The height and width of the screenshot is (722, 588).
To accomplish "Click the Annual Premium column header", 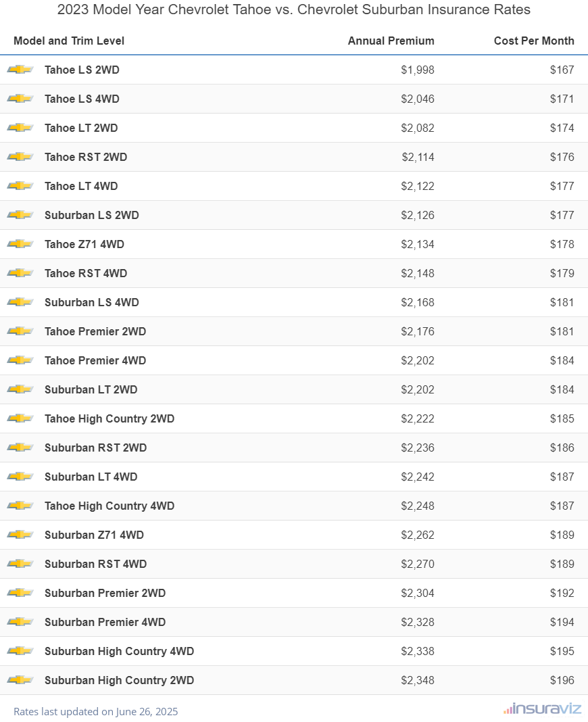I will point(391,41).
